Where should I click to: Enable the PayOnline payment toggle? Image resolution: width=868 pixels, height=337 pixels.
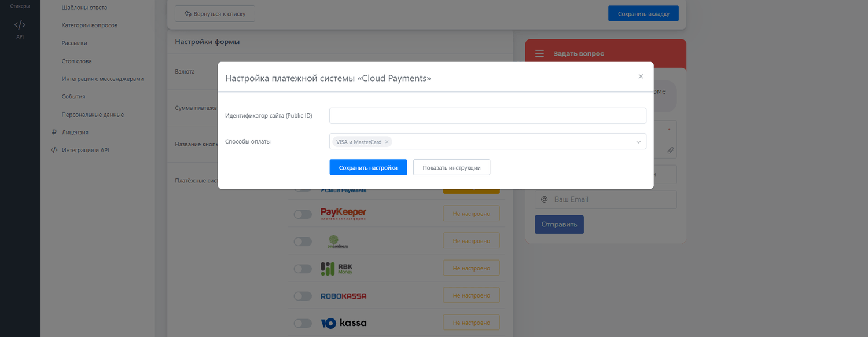coord(303,241)
